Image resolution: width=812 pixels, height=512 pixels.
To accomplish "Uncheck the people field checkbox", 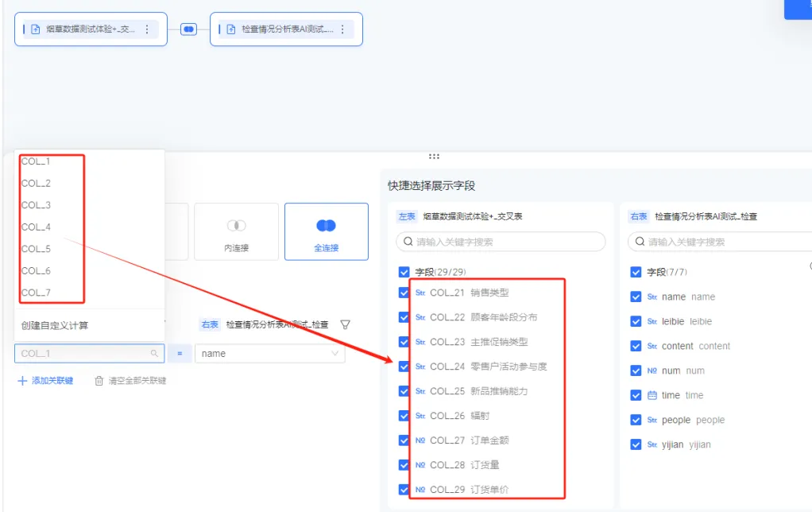I will pyautogui.click(x=636, y=420).
